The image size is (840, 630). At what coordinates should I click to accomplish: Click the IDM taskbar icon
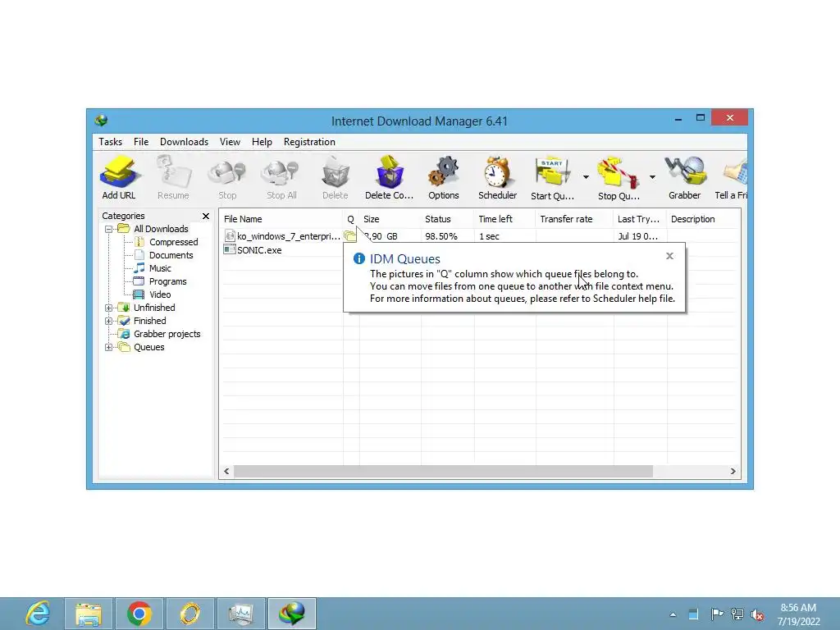tap(291, 614)
